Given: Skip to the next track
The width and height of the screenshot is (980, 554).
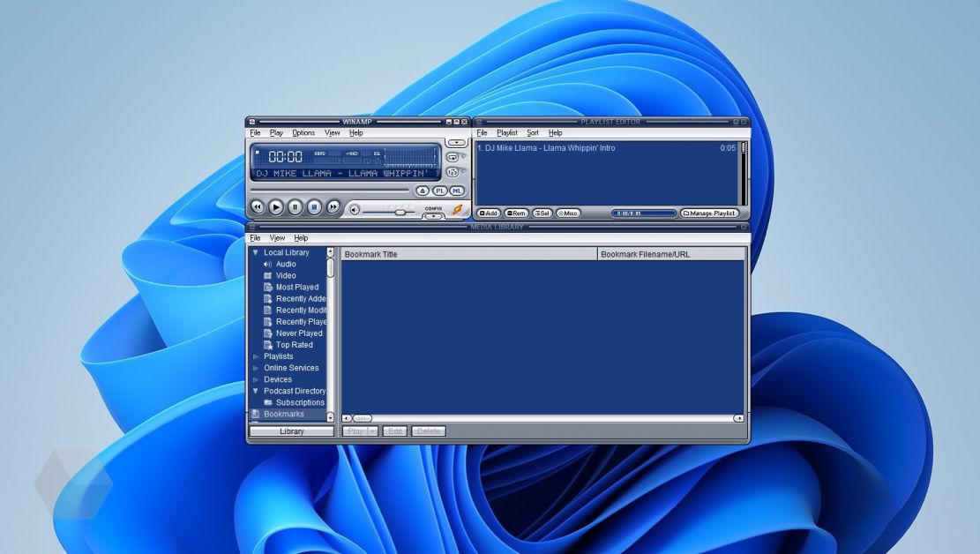Looking at the screenshot, I should point(333,207).
